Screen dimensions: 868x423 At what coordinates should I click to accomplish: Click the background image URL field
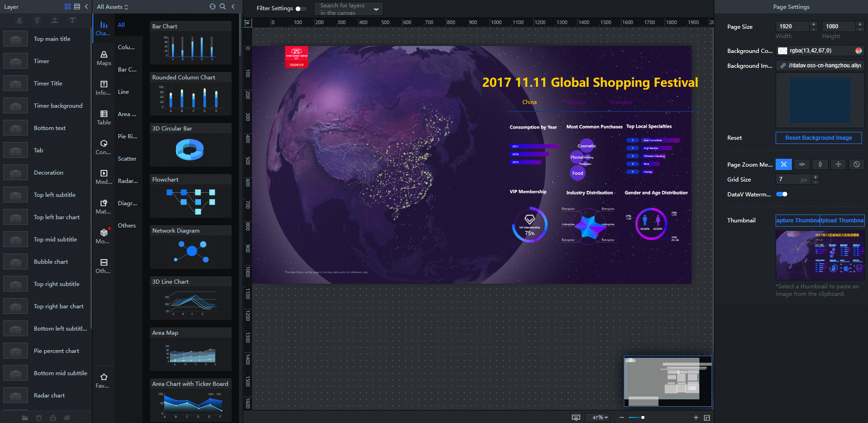pyautogui.click(x=820, y=65)
